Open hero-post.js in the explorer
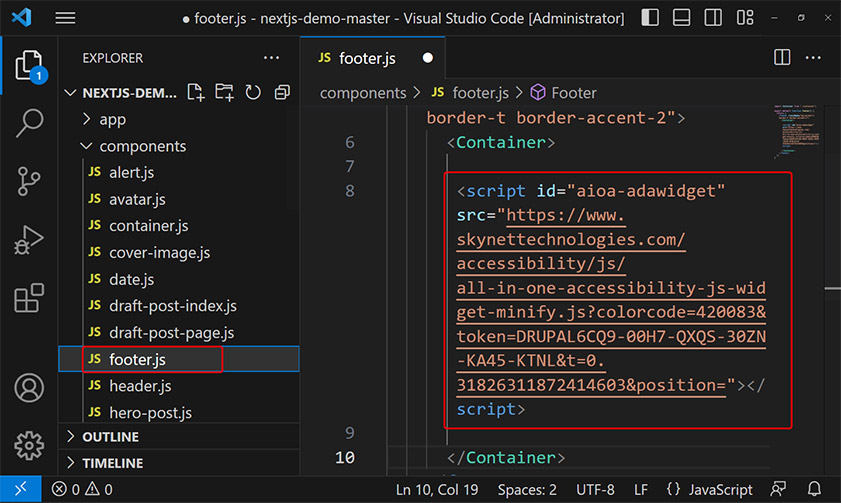The width and height of the screenshot is (841, 503). 178,412
